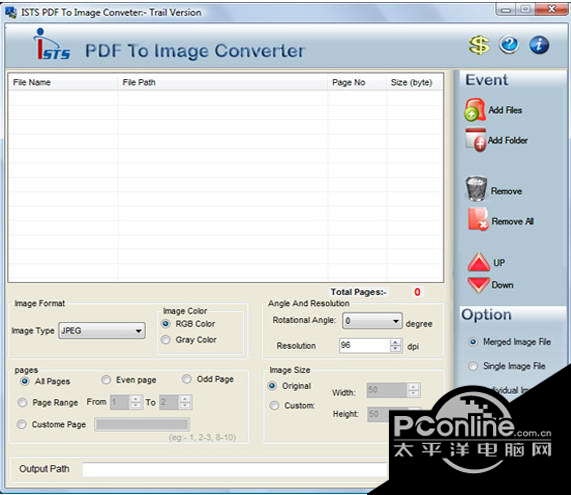Select the Page Range radio button
This screenshot has width=571, height=495.
[x=23, y=402]
